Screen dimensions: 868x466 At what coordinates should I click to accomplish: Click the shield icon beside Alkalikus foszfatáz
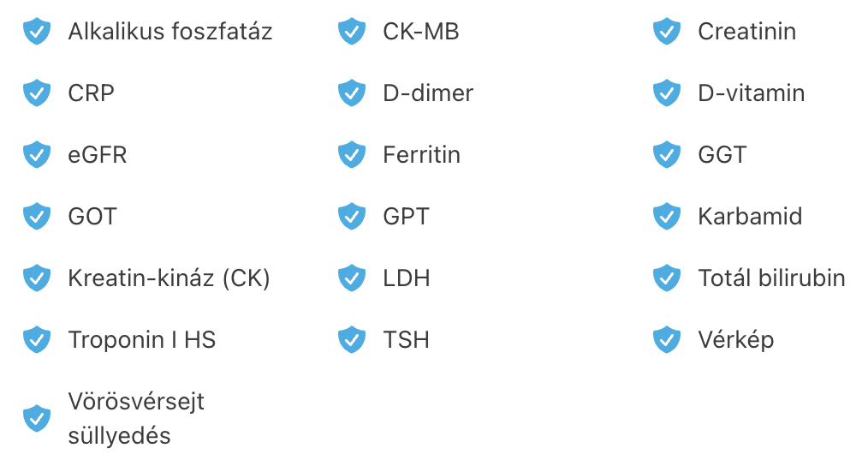point(37,31)
